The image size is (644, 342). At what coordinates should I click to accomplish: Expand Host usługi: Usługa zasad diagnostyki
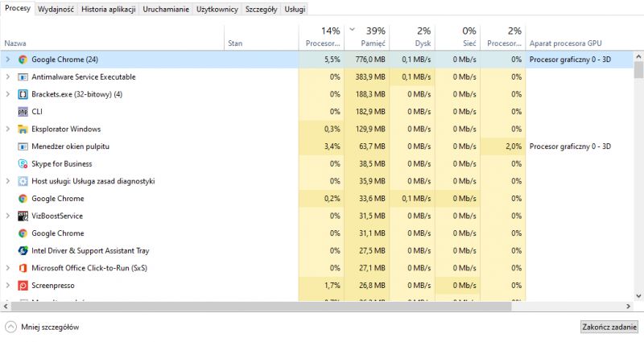click(7, 181)
